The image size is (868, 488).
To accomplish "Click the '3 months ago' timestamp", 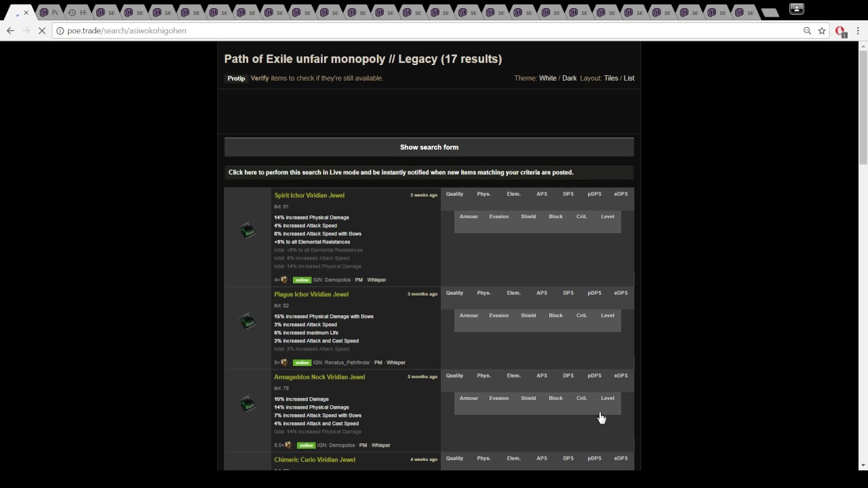I will (422, 294).
